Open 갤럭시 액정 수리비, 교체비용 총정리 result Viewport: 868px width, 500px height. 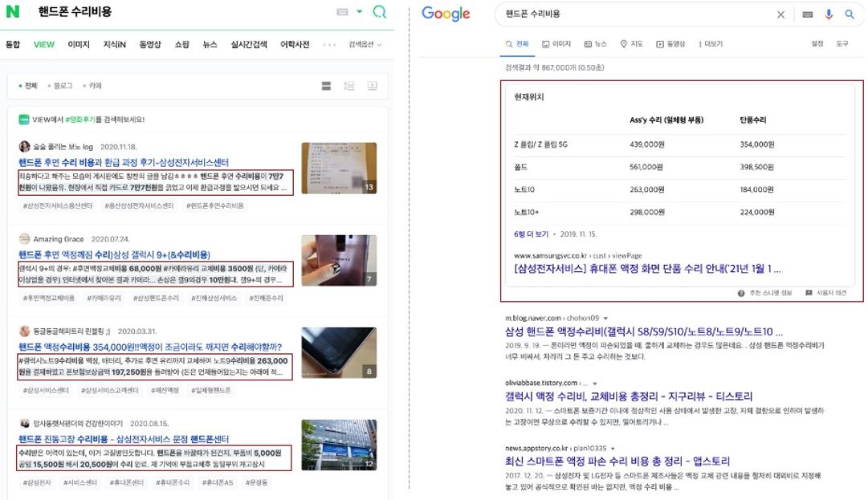click(628, 396)
